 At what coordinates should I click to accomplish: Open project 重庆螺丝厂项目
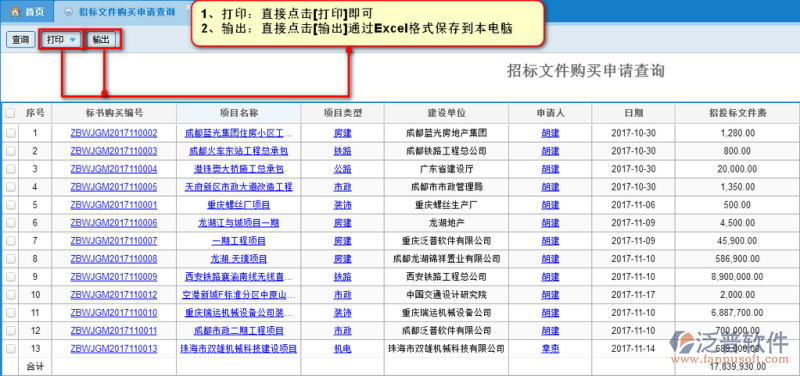[x=238, y=205]
